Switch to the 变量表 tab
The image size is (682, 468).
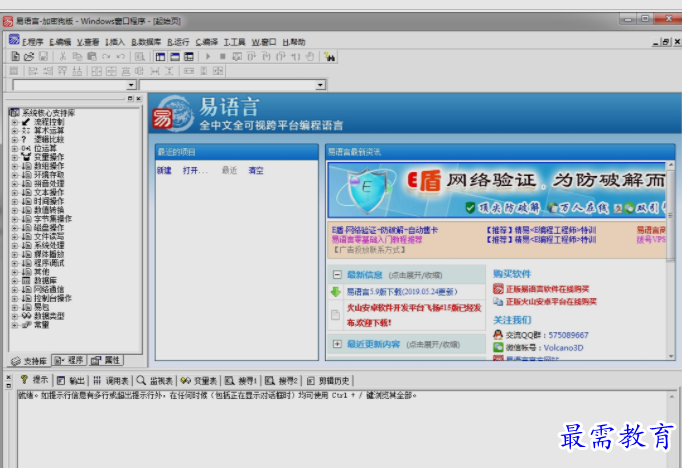click(199, 381)
